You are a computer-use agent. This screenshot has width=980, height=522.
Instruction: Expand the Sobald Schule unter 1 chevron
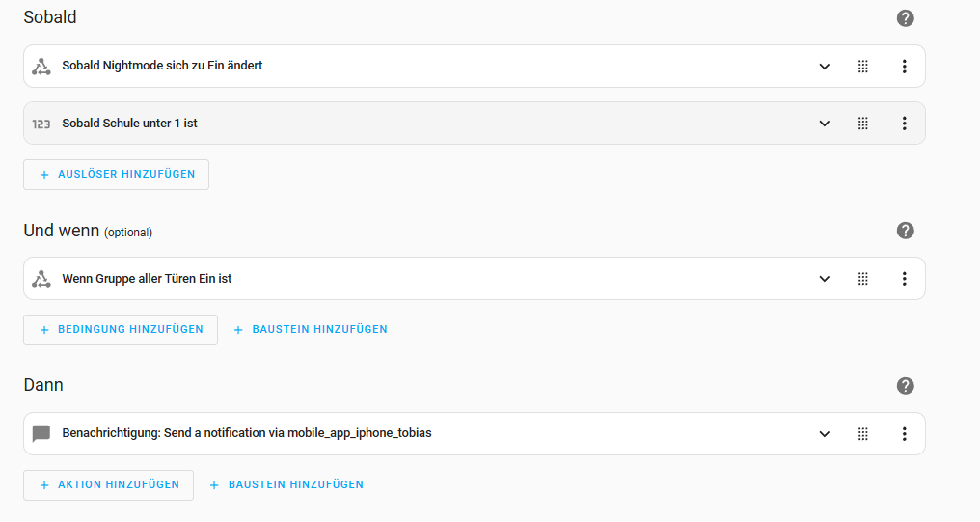tap(825, 124)
